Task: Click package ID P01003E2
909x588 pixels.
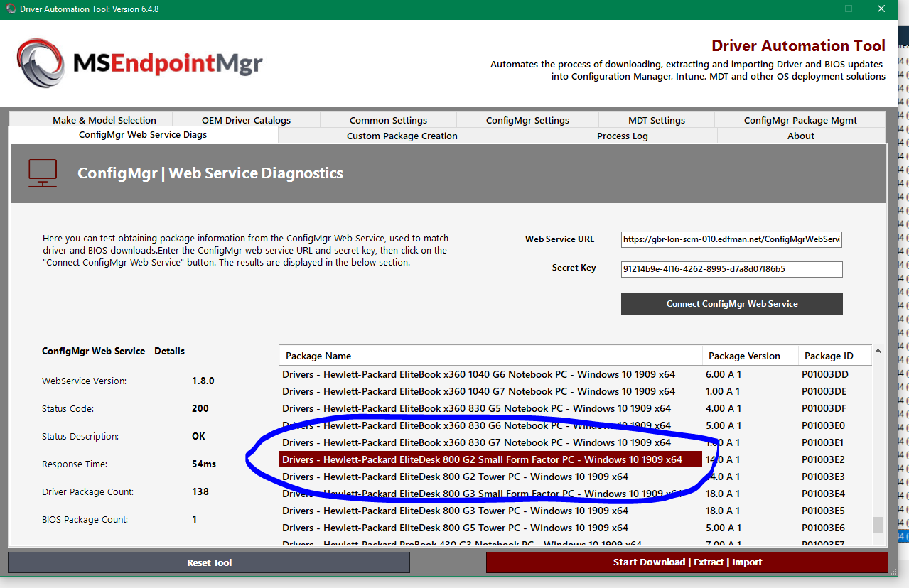Action: coord(823,459)
